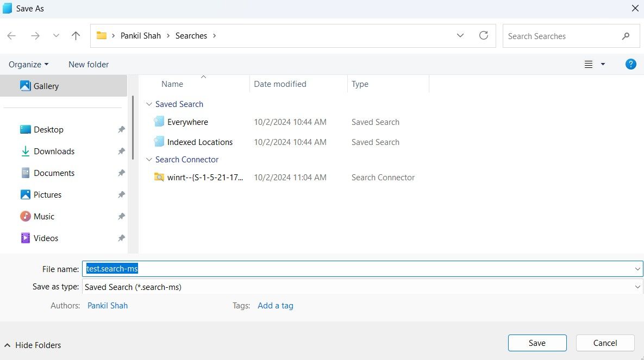Expand the address bar history dropdown

(x=460, y=36)
